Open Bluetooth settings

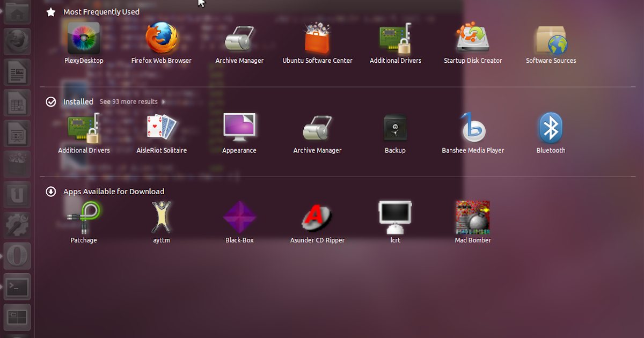click(x=551, y=134)
